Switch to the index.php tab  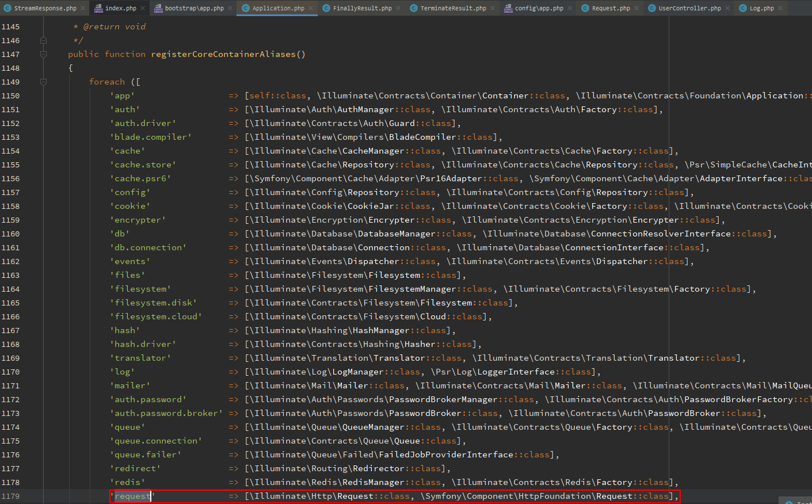(120, 8)
